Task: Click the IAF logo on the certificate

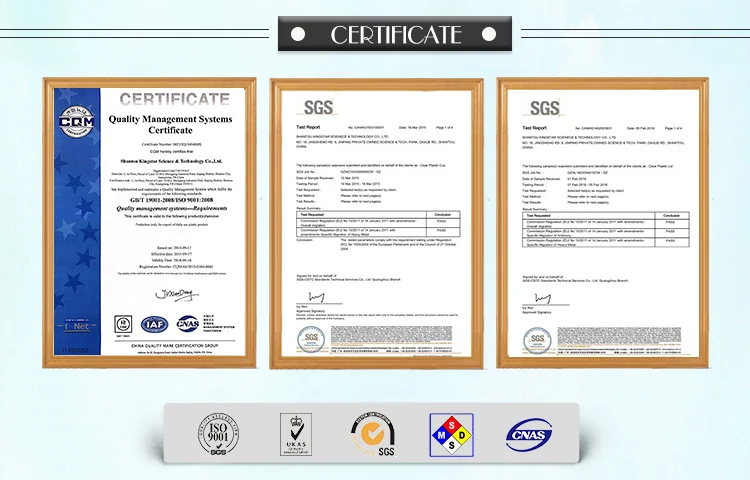Action: tap(154, 325)
